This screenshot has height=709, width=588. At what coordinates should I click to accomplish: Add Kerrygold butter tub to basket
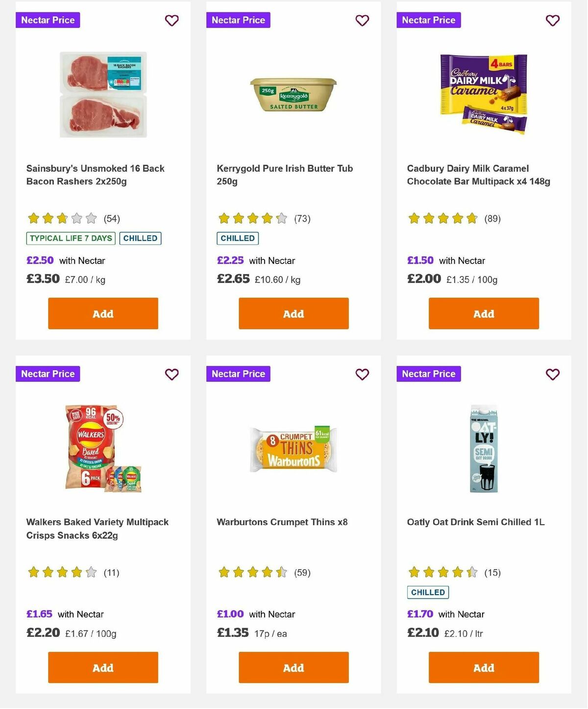293,313
